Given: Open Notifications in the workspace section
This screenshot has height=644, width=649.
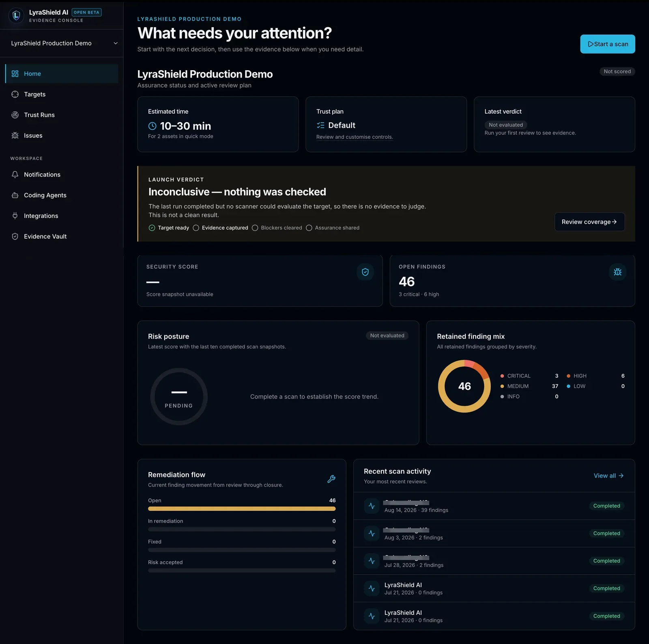Looking at the screenshot, I should 62,174.
